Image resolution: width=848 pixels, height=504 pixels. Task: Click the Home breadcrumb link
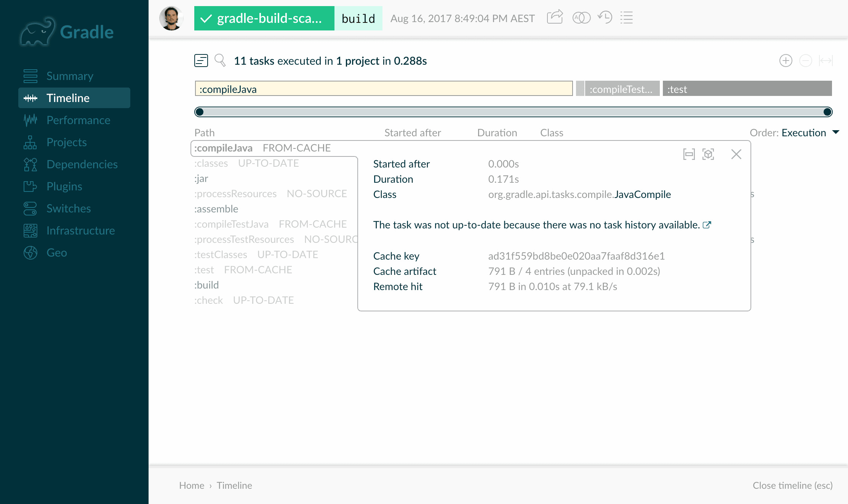click(192, 485)
